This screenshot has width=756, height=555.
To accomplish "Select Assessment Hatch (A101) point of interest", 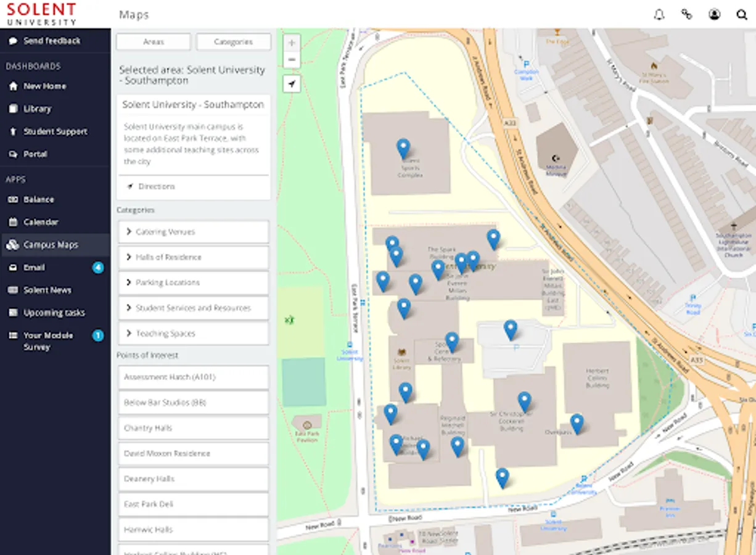I will pyautogui.click(x=194, y=377).
